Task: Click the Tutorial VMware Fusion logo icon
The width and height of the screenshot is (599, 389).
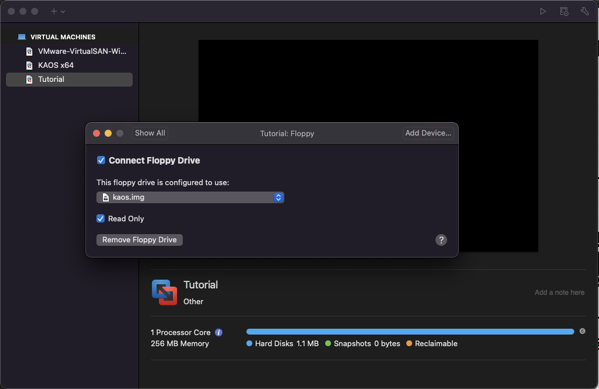Action: [164, 292]
